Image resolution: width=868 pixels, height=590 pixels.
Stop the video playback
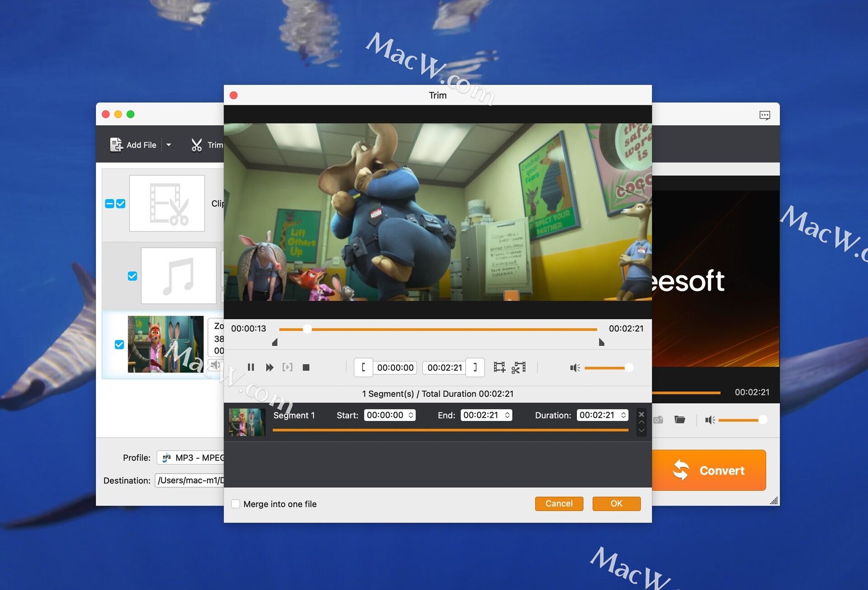(306, 368)
